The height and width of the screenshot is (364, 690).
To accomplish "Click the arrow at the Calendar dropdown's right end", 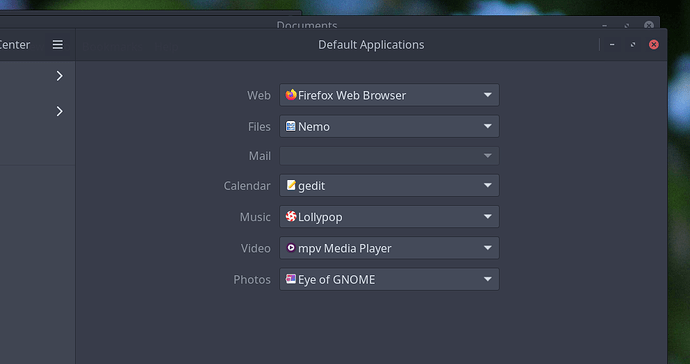I will (x=488, y=185).
